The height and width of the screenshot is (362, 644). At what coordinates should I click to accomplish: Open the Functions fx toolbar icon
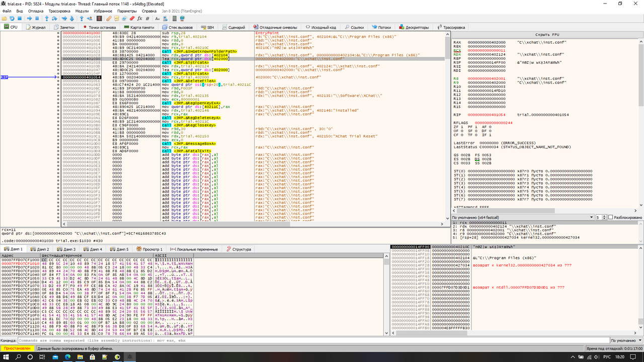pyautogui.click(x=139, y=18)
